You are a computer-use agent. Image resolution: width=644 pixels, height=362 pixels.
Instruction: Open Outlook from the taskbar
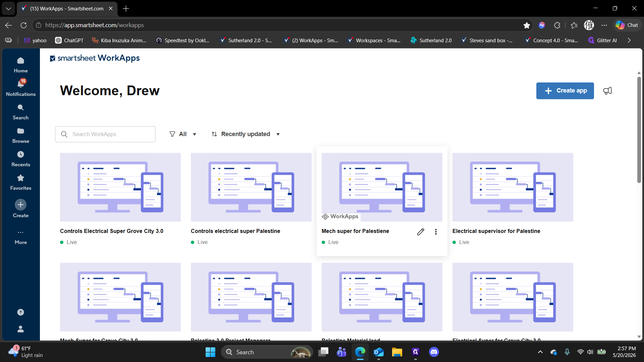click(378, 352)
